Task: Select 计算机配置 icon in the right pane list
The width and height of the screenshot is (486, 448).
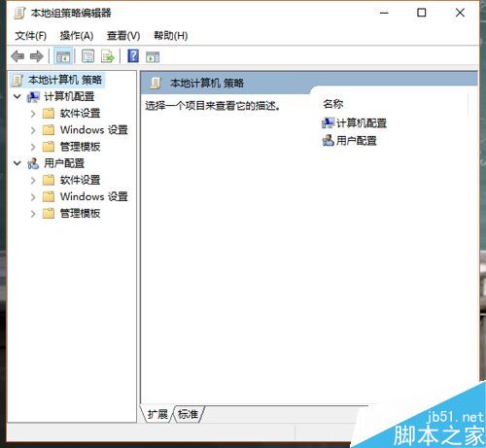Action: (x=328, y=123)
